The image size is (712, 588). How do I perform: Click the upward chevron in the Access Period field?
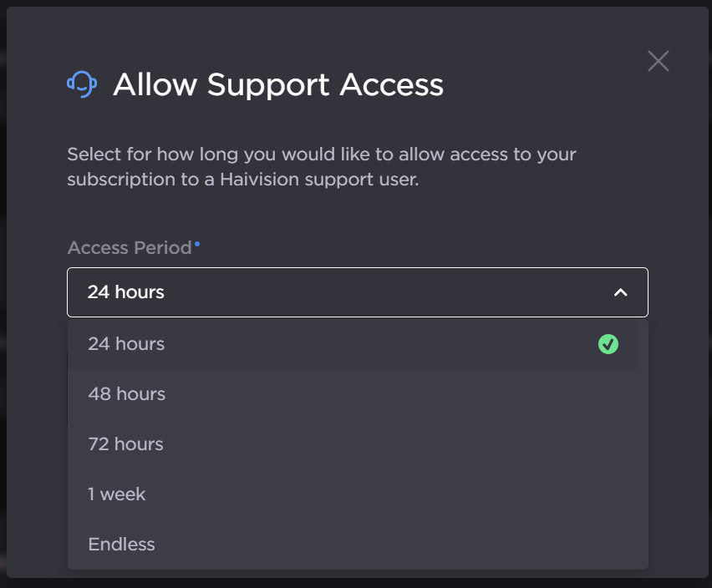[621, 293]
